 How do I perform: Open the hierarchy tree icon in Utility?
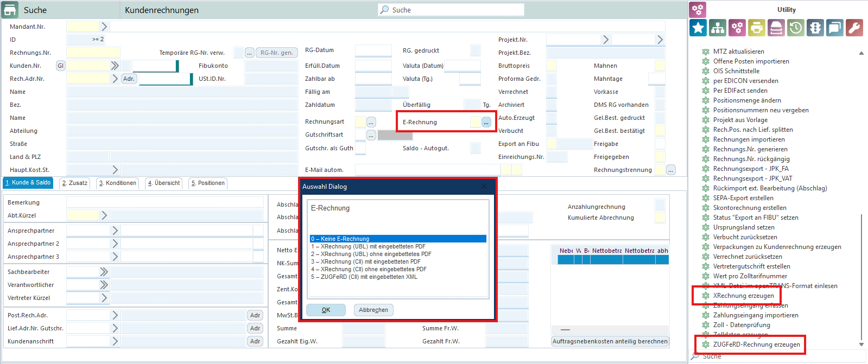pos(718,28)
